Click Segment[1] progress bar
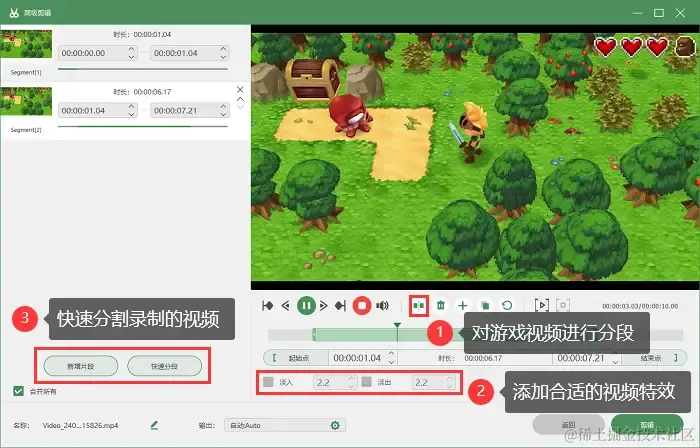700x448 pixels. click(x=143, y=69)
